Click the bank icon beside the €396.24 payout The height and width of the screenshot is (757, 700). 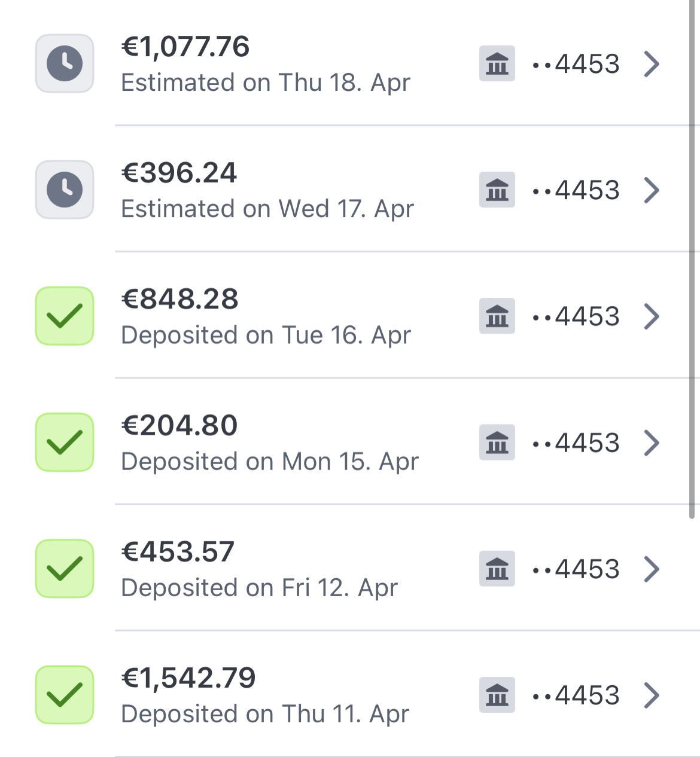(497, 190)
